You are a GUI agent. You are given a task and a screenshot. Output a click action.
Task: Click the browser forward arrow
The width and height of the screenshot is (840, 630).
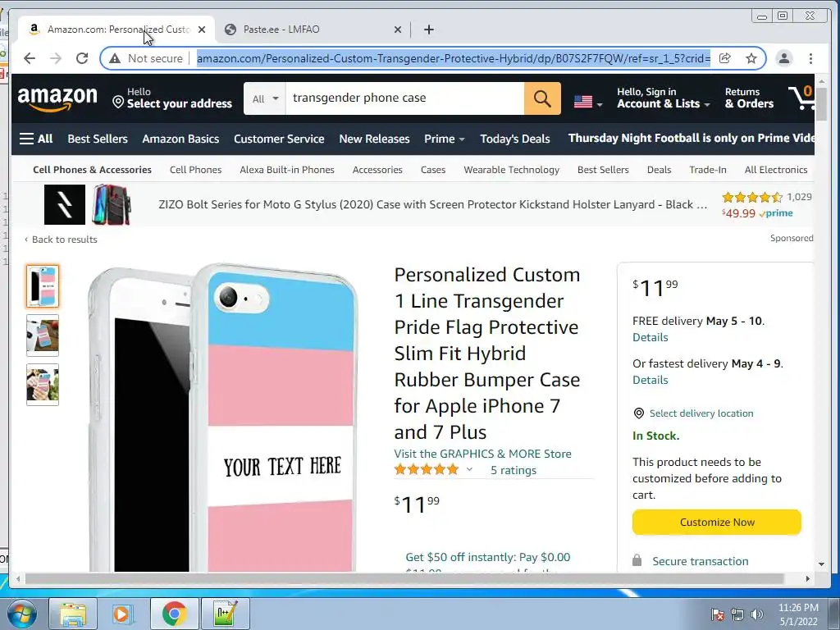[x=56, y=58]
